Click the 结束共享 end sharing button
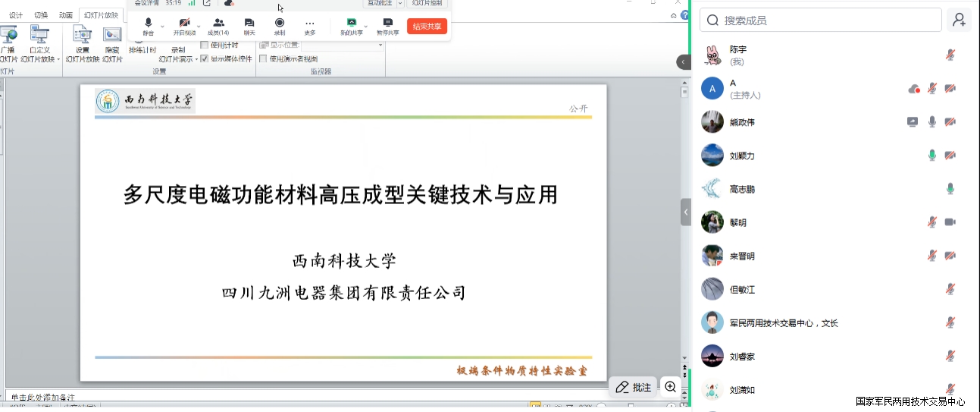Viewport: 980px width, 412px height. coord(427,26)
